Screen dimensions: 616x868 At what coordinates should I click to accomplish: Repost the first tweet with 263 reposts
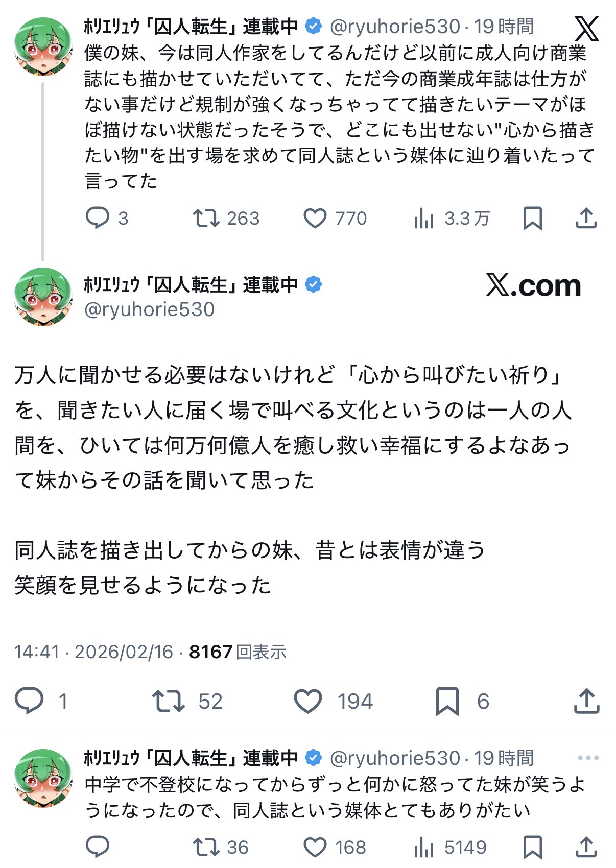pyautogui.click(x=206, y=218)
